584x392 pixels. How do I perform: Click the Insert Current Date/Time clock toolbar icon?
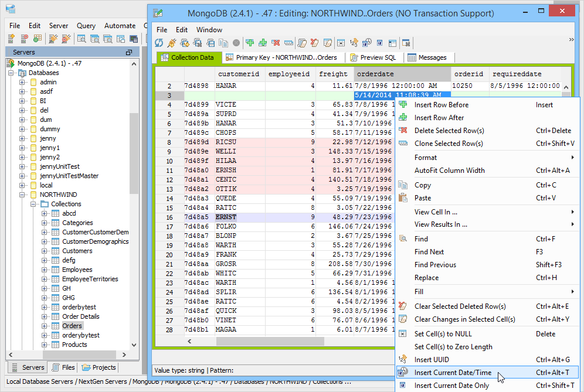[367, 43]
